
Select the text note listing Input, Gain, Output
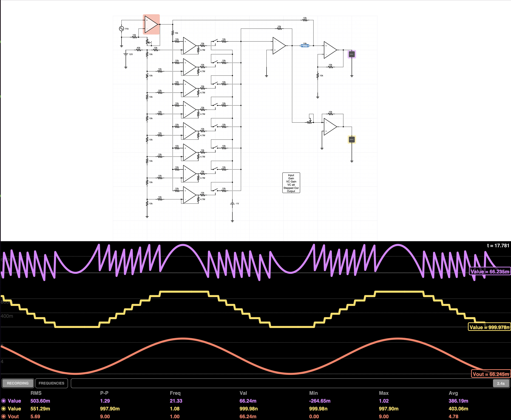[291, 183]
